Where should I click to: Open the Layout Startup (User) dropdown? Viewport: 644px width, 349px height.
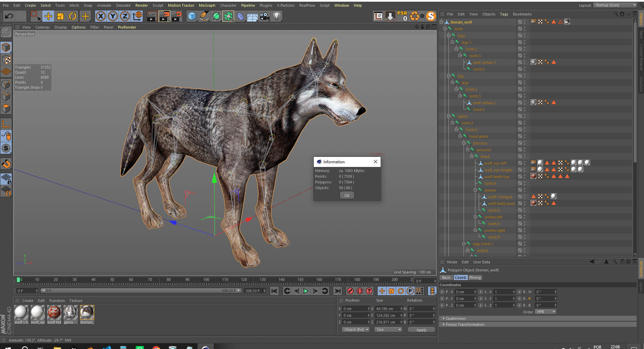click(615, 5)
